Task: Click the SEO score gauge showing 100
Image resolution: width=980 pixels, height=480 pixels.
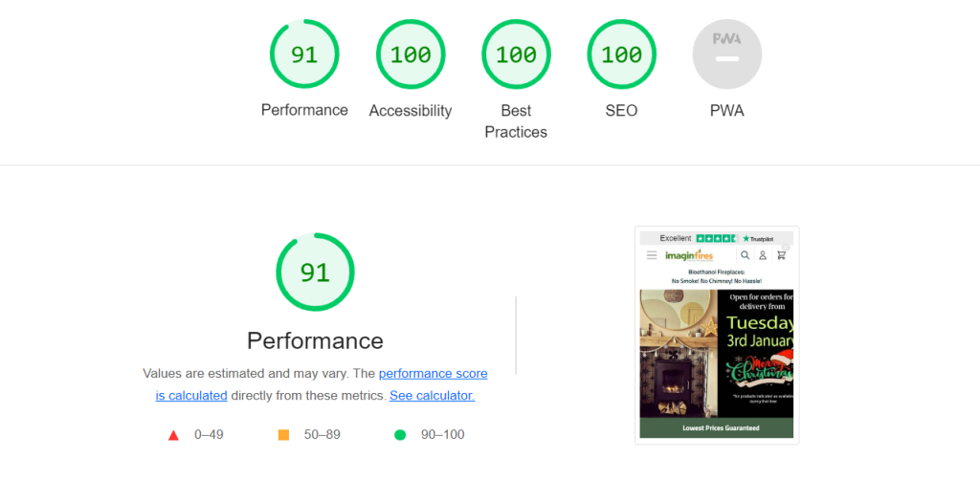Action: [x=622, y=54]
